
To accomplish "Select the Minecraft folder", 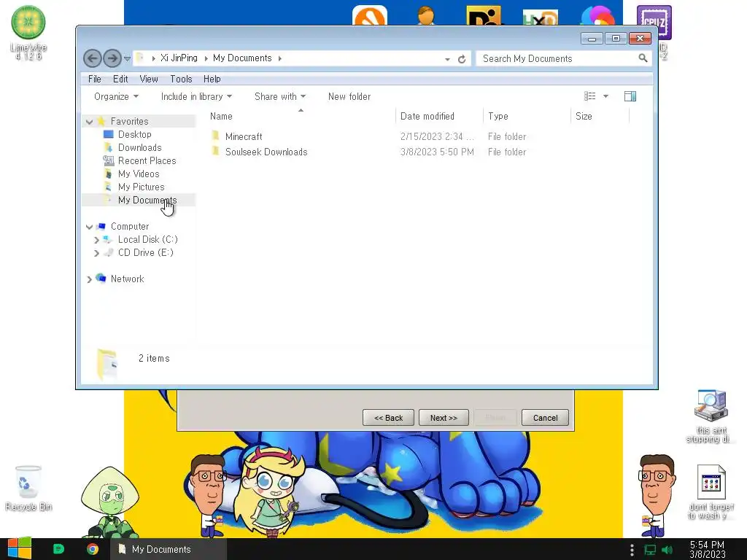I will coord(244,136).
